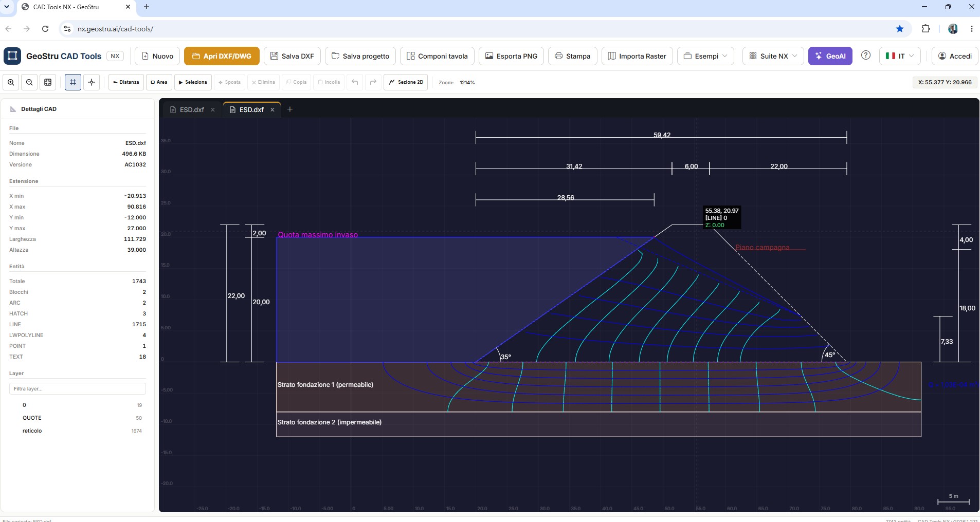This screenshot has width=980, height=522.
Task: Click the GeoStru CAD Tools logo icon
Action: pyautogui.click(x=12, y=56)
